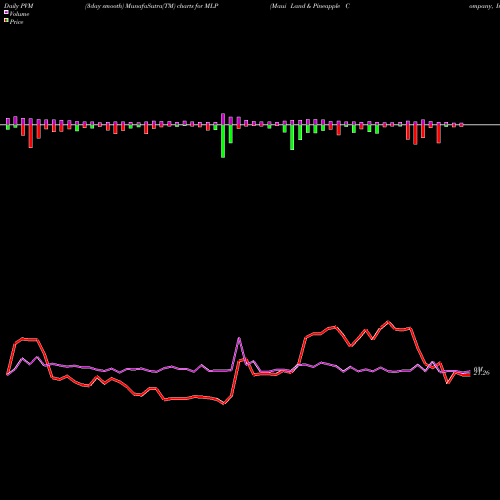Click the highest peak of the red price line
500x500 pixels.
click(388, 322)
